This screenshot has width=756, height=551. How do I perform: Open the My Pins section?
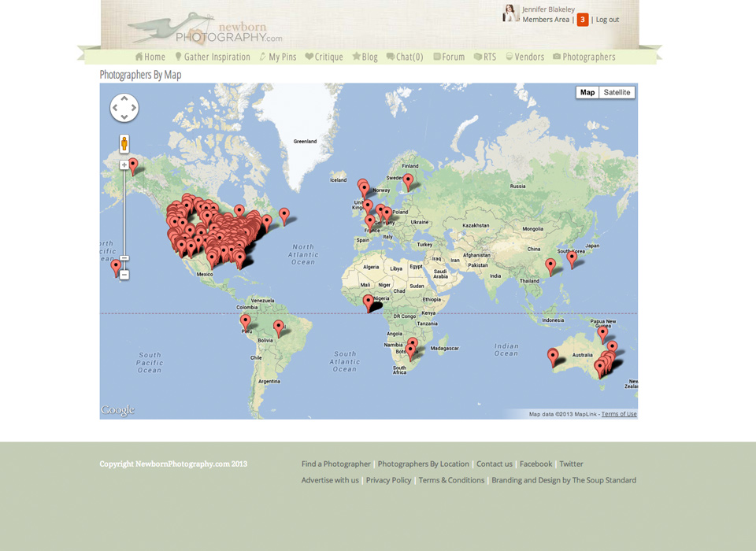pyautogui.click(x=278, y=57)
